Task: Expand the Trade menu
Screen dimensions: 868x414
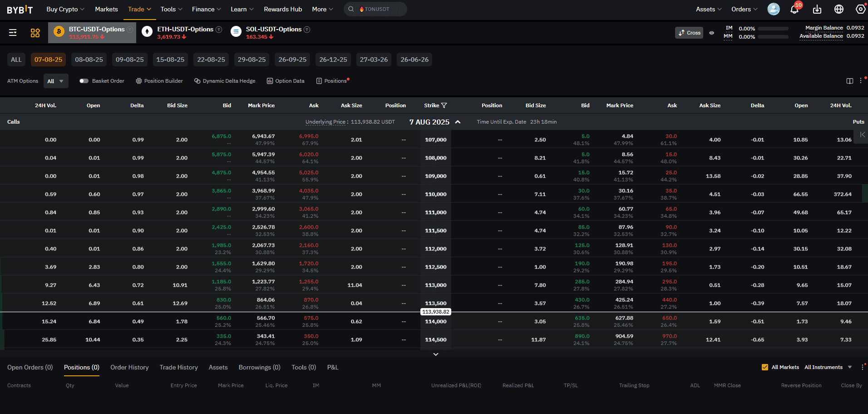Action: coord(139,9)
